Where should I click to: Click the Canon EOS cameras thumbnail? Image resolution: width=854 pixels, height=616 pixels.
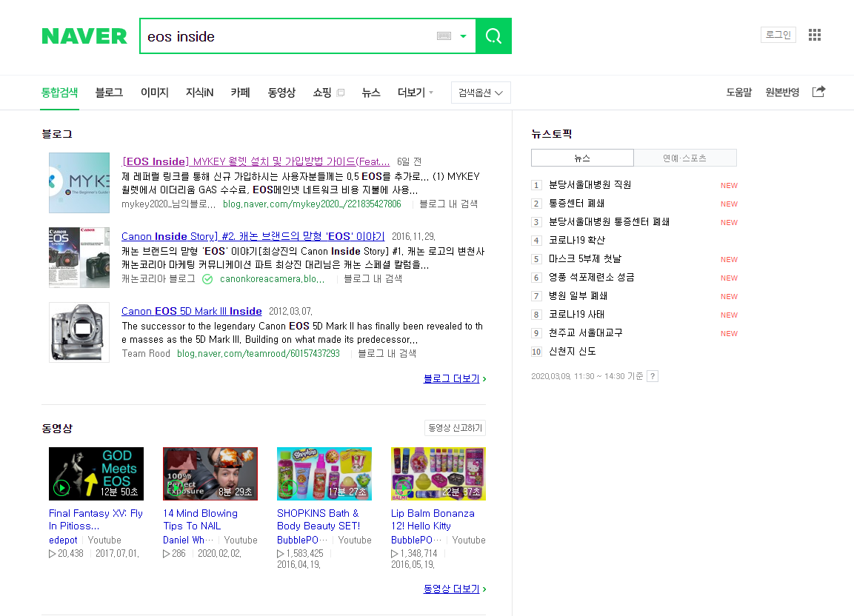click(x=79, y=258)
